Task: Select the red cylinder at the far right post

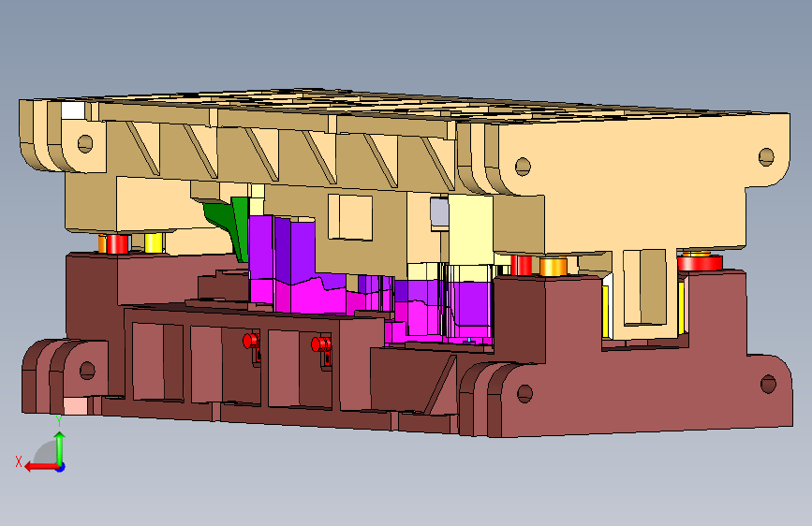Action: [x=700, y=262]
